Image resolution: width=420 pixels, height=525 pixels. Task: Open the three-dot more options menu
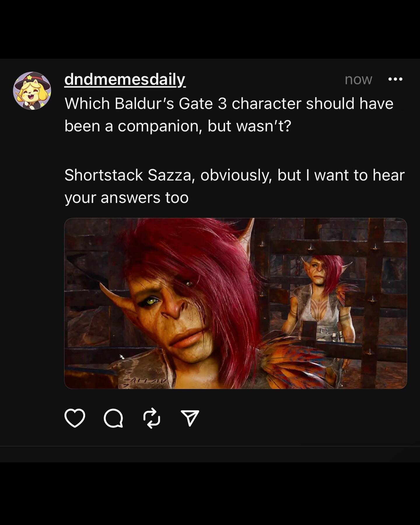coord(395,79)
